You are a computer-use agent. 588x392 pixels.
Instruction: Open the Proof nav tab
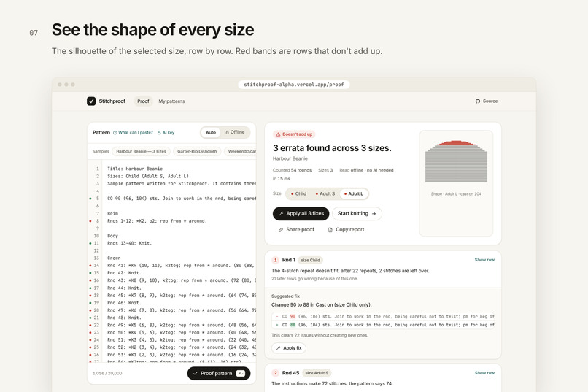(143, 101)
